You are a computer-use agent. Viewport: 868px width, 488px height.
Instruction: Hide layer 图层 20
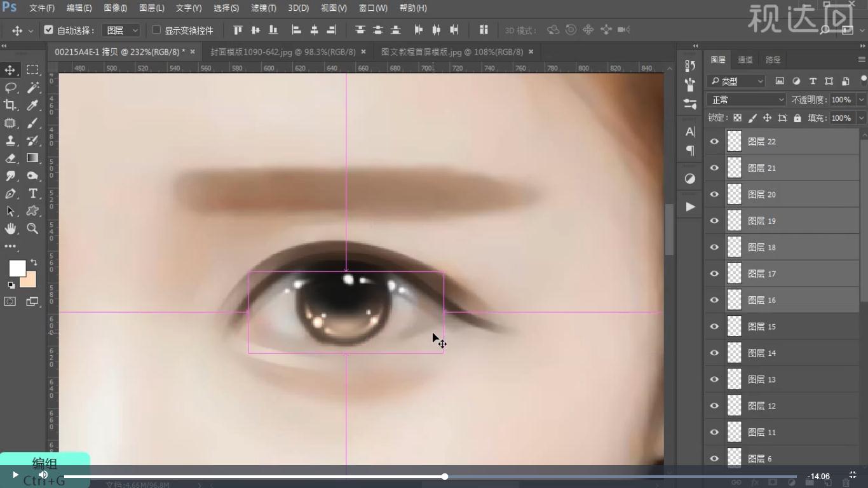click(714, 194)
